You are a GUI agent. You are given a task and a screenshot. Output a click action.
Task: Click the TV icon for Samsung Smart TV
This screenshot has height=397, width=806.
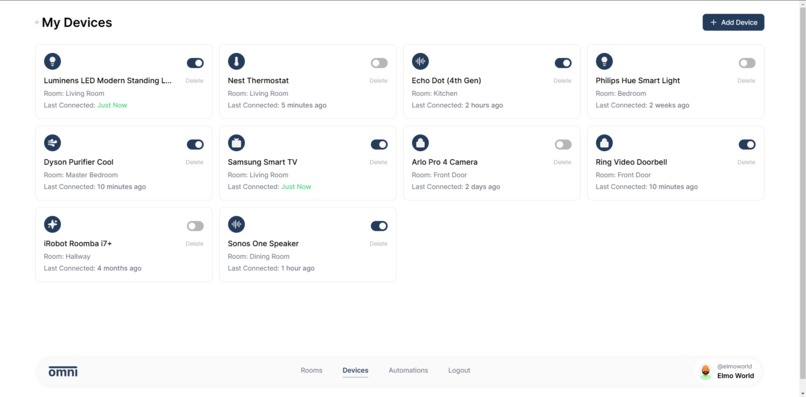[236, 143]
